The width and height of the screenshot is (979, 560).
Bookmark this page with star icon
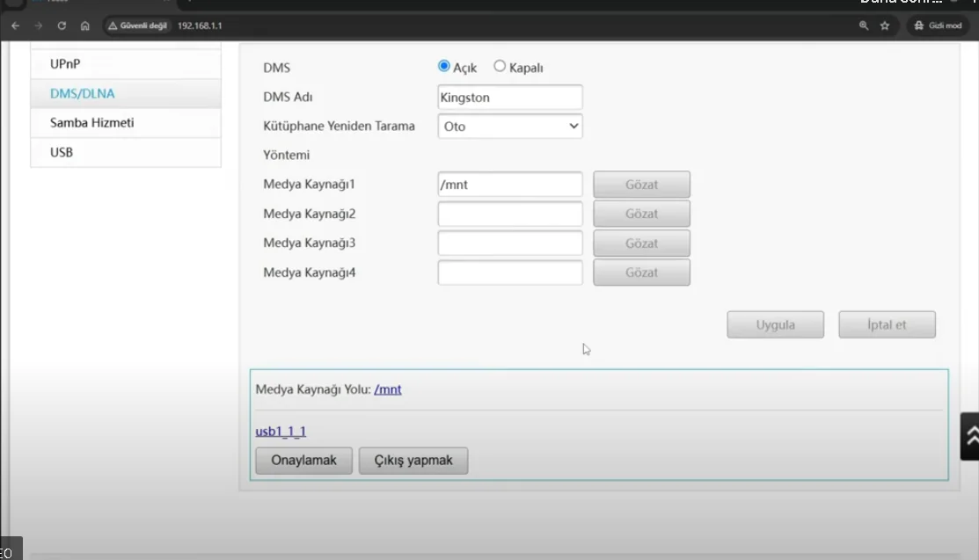click(x=885, y=25)
